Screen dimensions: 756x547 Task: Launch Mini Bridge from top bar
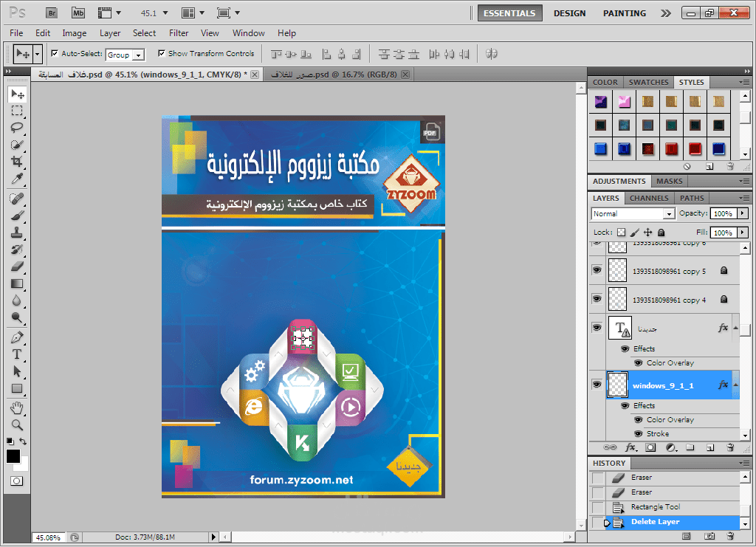78,13
